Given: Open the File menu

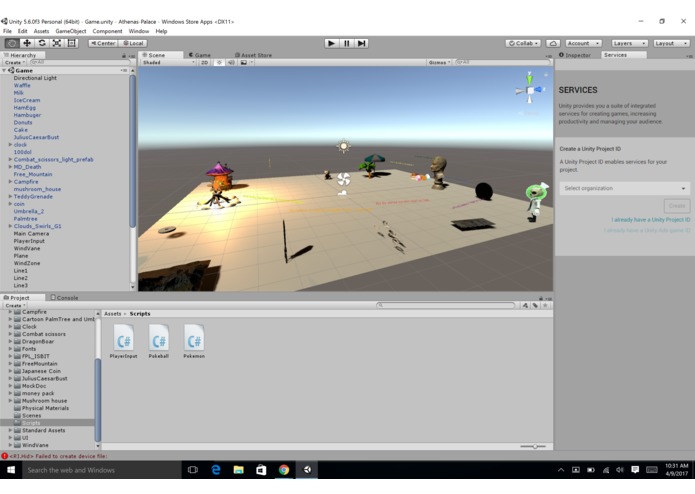Looking at the screenshot, I should (x=7, y=31).
